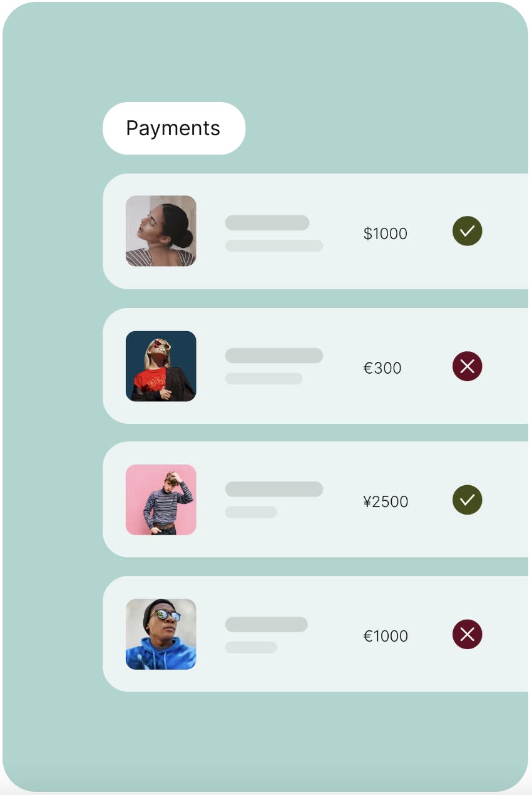Select the red shirt sunglasses woman thumbnail
The image size is (532, 795).
(x=161, y=366)
